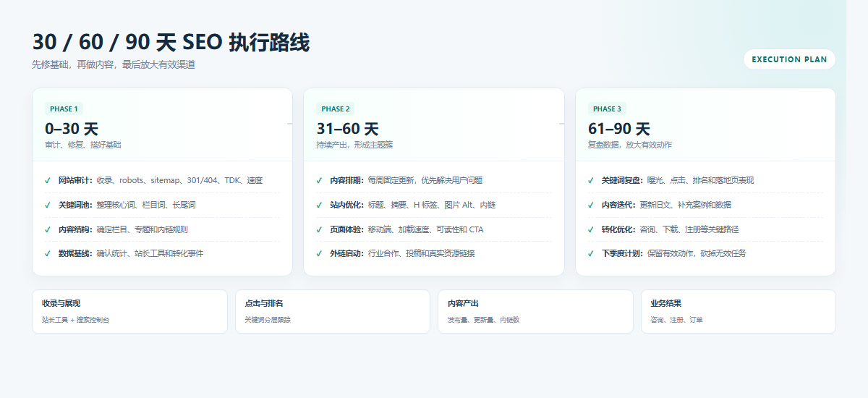Select the 页面体验 item text
868x398 pixels.
pos(407,230)
